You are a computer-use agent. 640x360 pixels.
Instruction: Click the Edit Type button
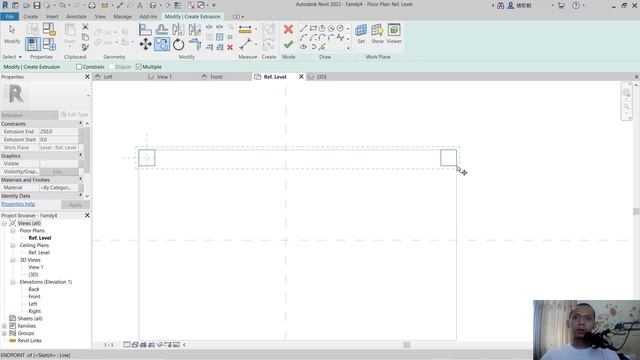point(74,115)
